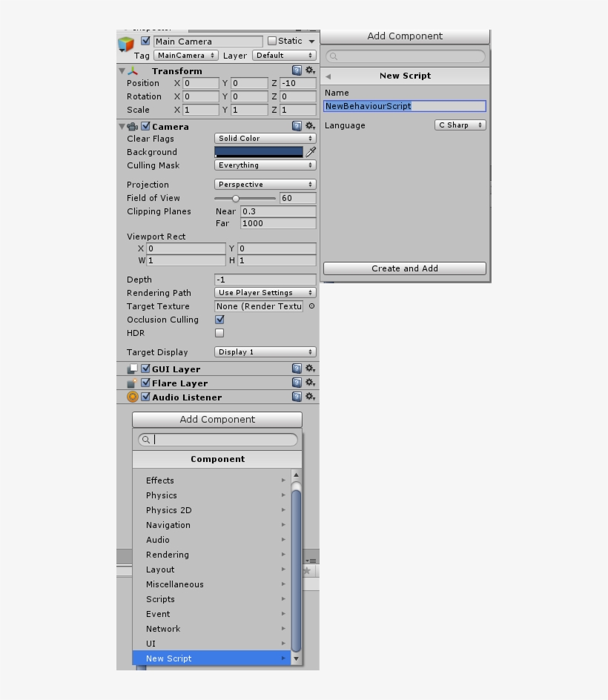Open the Transform component settings gear menu
Image resolution: width=608 pixels, height=700 pixels.
pos(311,70)
